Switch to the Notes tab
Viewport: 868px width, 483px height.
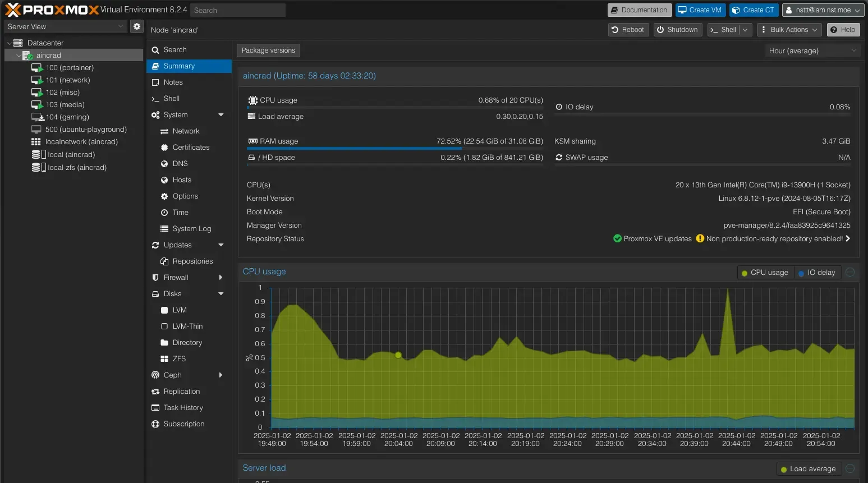click(173, 82)
